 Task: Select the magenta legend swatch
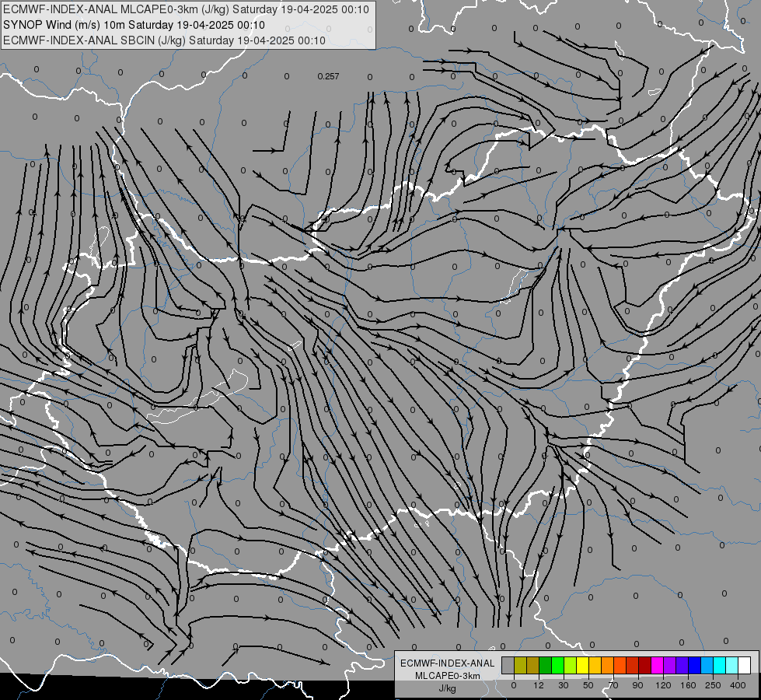coord(657,665)
